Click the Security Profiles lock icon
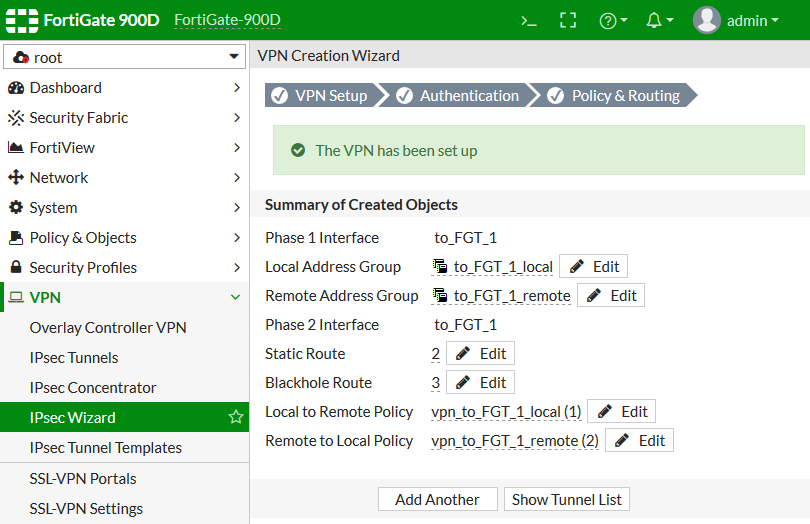Image resolution: width=810 pixels, height=524 pixels. (16, 268)
